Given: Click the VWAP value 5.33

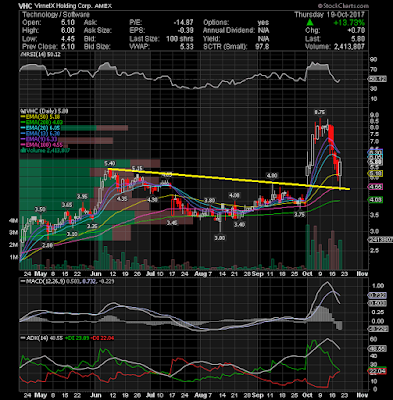Looking at the screenshot, I should [186, 47].
